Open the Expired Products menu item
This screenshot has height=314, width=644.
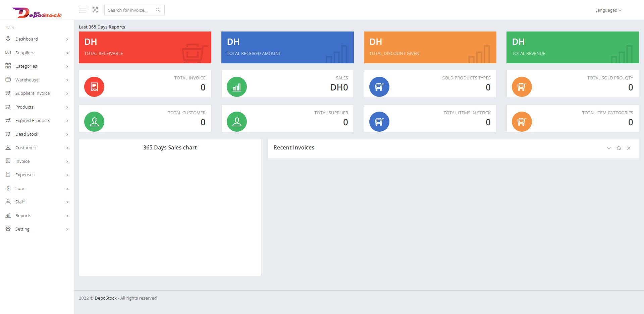(x=37, y=120)
